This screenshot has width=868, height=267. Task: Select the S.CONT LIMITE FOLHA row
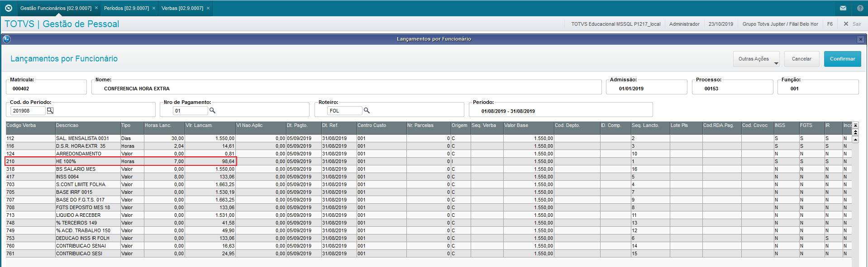tap(429, 184)
